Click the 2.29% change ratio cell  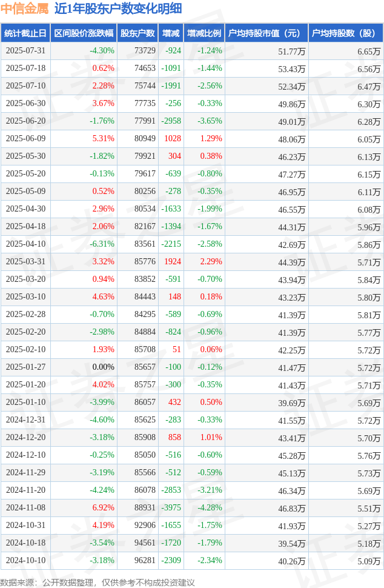(211, 262)
